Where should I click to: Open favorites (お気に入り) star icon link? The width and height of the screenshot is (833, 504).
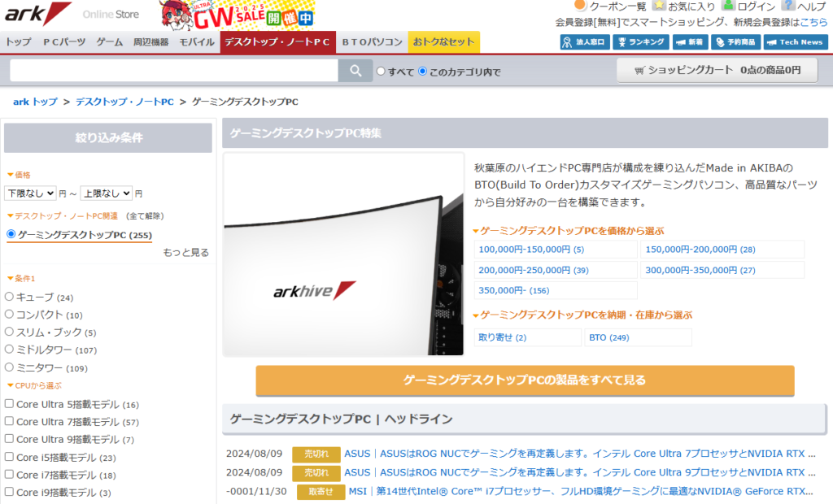pos(683,7)
